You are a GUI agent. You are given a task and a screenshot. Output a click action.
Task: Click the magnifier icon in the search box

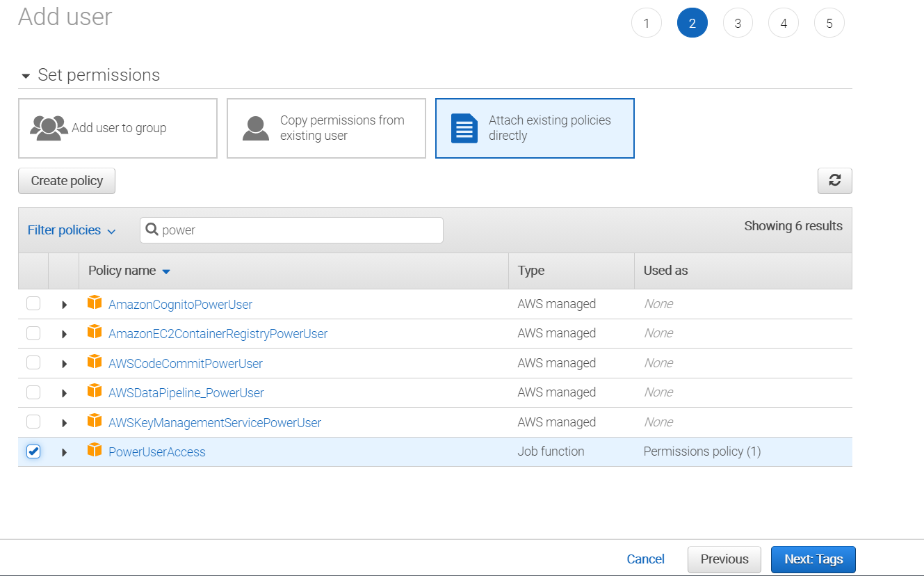coord(152,230)
